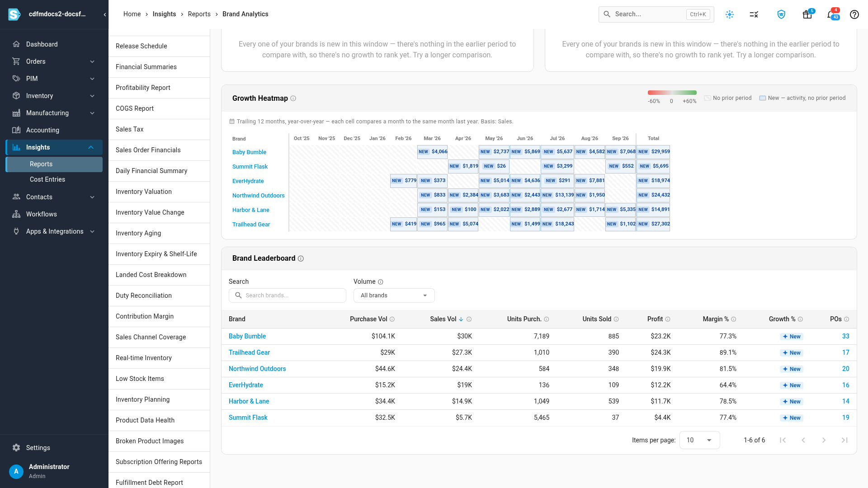This screenshot has height=488, width=868.
Task: Expand the PIM menu
Action: point(54,79)
